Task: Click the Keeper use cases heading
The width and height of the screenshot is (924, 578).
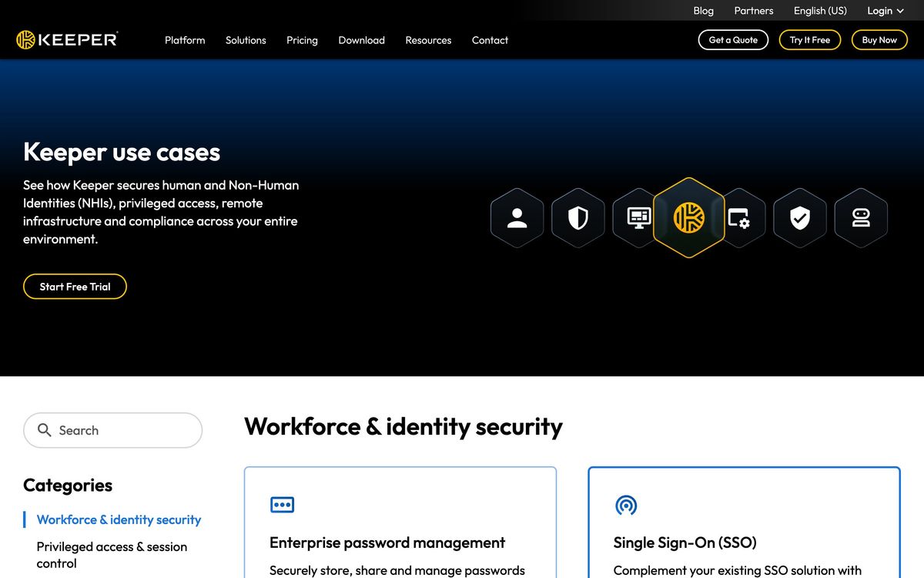Action: pyautogui.click(x=122, y=152)
